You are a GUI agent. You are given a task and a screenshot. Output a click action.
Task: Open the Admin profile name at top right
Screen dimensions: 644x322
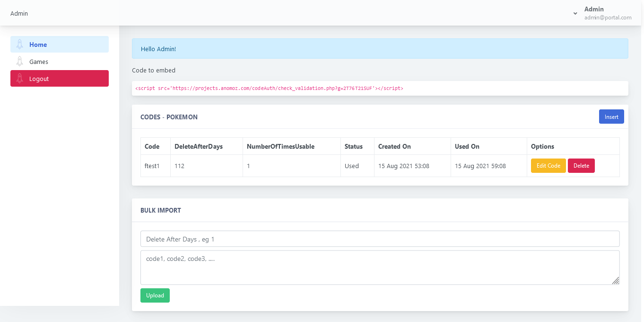pos(594,9)
